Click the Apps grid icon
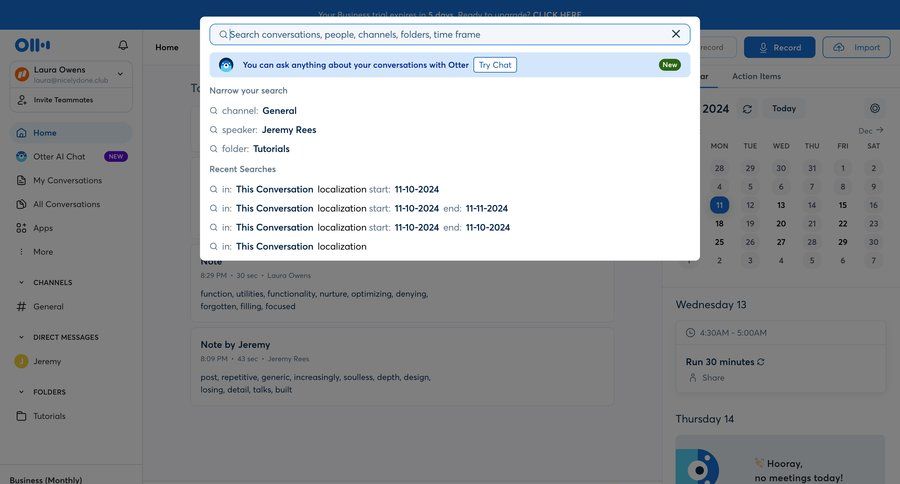This screenshot has height=484, width=900. pyautogui.click(x=21, y=228)
